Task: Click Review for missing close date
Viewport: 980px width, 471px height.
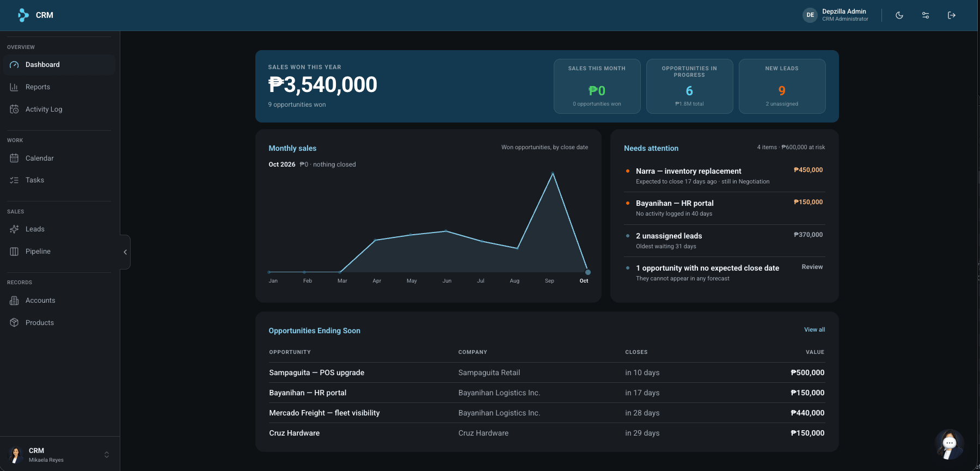Action: coord(812,267)
